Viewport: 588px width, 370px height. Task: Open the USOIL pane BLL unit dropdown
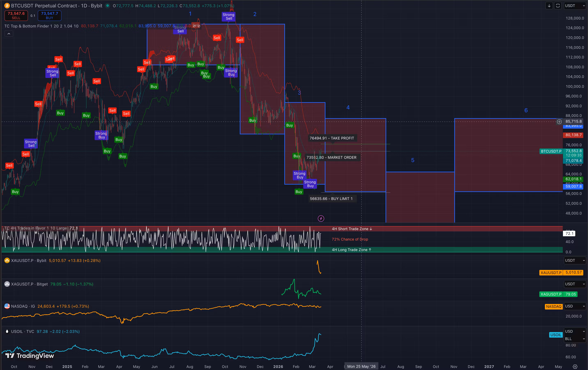click(575, 339)
